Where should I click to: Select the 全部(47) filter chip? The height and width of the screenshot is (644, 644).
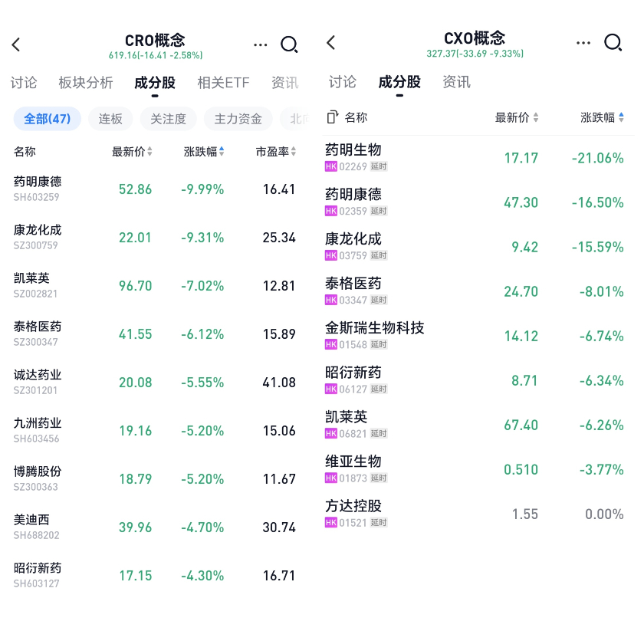click(48, 119)
